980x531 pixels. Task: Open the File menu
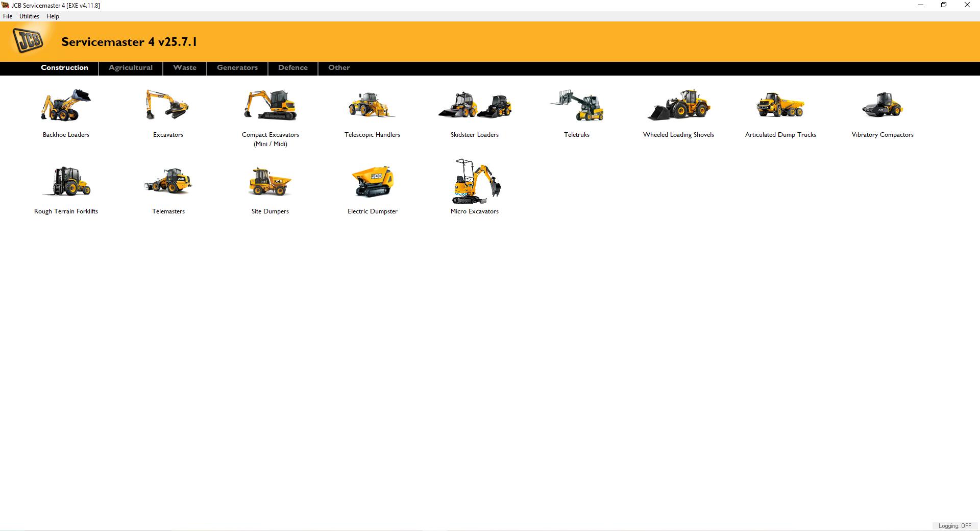8,16
